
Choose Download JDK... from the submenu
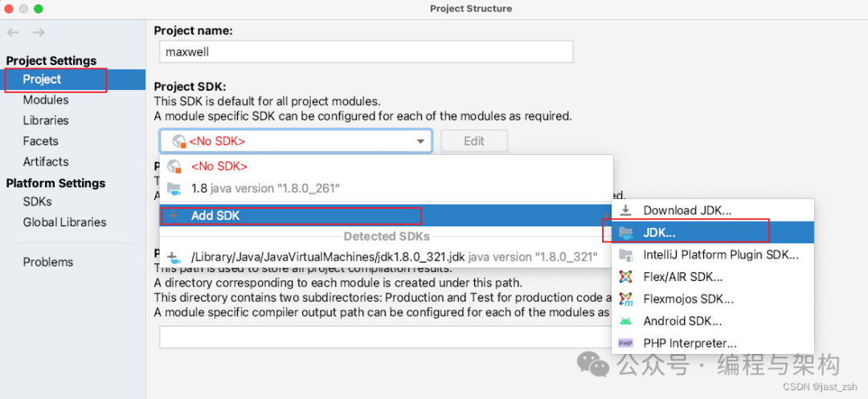712,210
